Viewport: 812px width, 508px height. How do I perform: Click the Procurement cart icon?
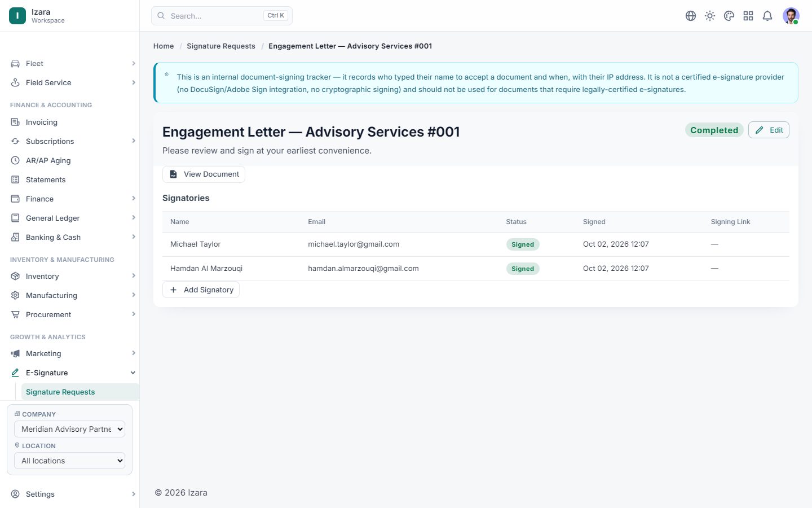coord(15,315)
